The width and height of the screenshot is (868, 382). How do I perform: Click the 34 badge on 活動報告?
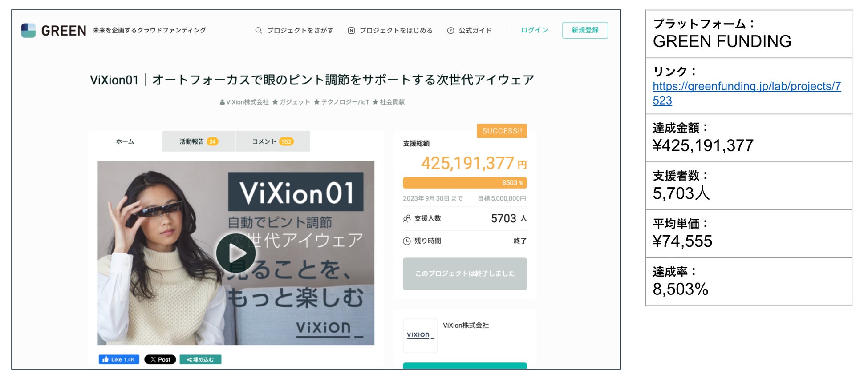(x=212, y=142)
